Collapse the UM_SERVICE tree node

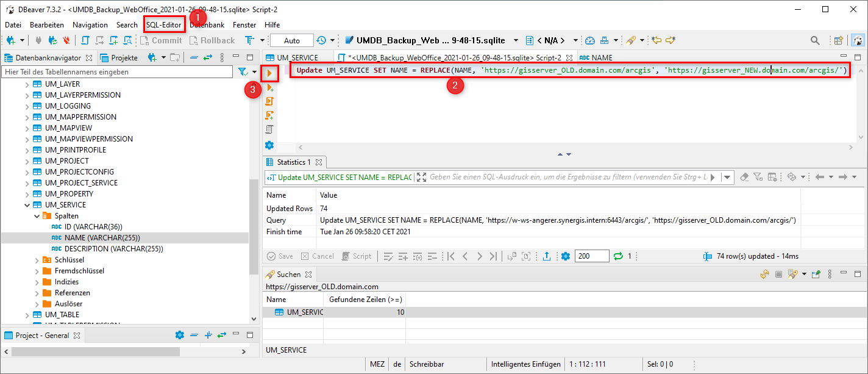click(x=26, y=204)
